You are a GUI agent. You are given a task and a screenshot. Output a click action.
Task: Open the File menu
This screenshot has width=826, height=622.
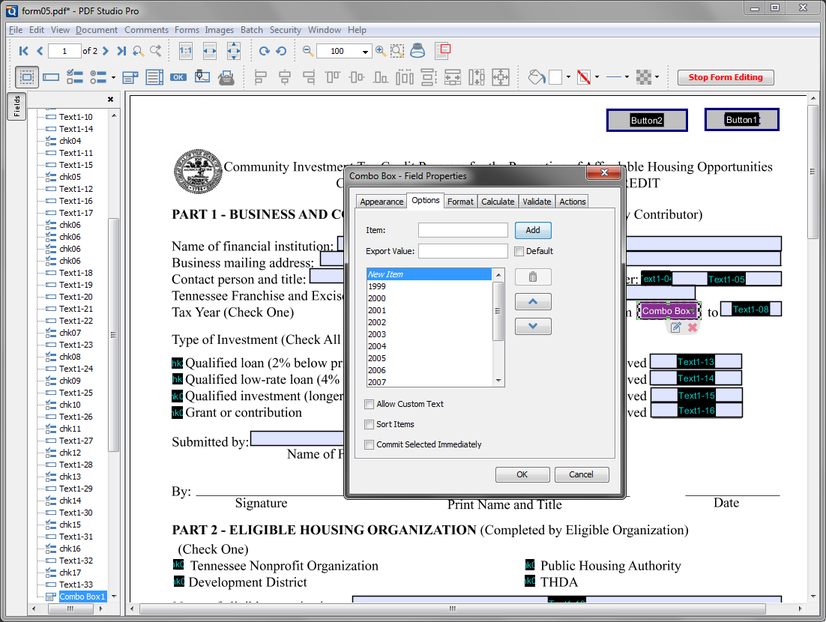click(16, 30)
